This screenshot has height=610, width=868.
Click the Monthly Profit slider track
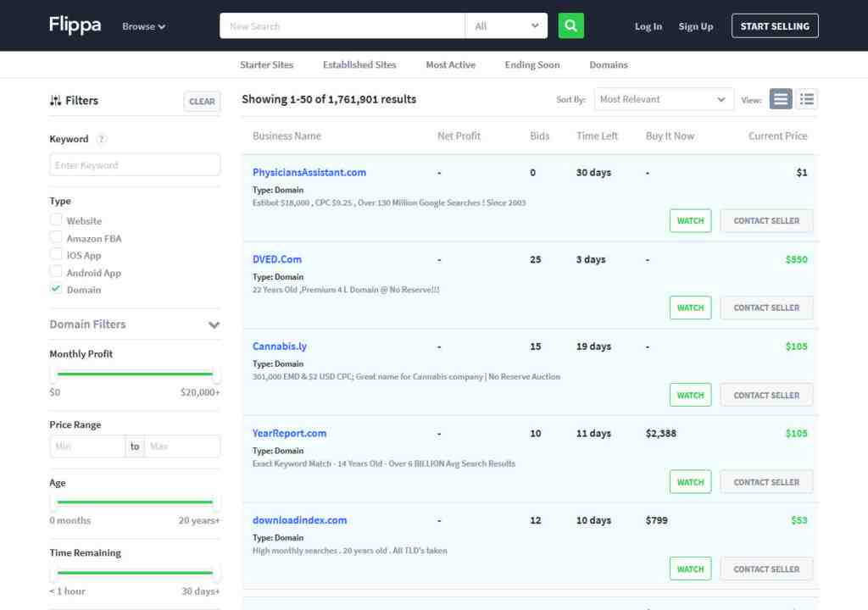click(135, 374)
